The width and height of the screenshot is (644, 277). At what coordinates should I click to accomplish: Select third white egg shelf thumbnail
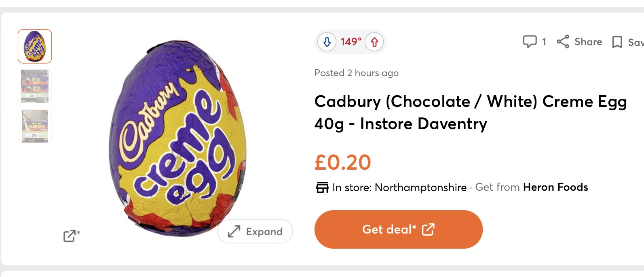(35, 126)
